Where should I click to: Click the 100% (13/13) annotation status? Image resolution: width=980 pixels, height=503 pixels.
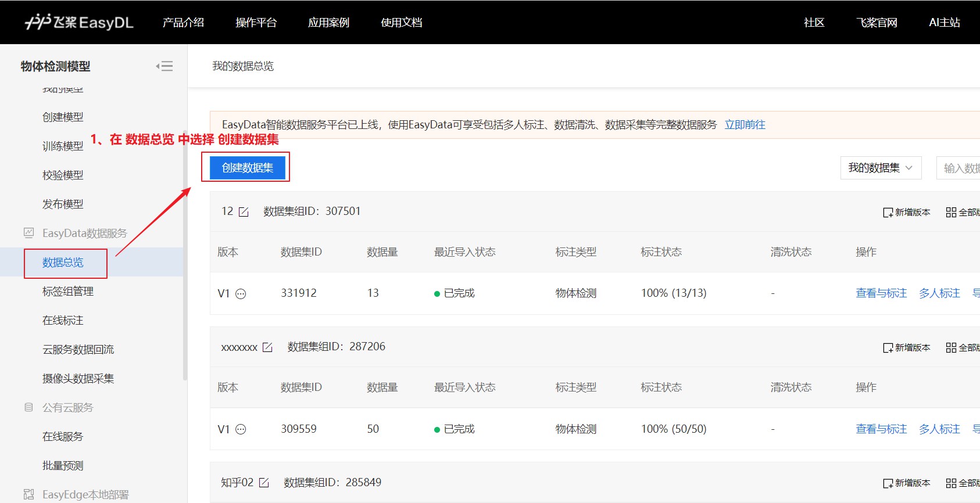[674, 293]
